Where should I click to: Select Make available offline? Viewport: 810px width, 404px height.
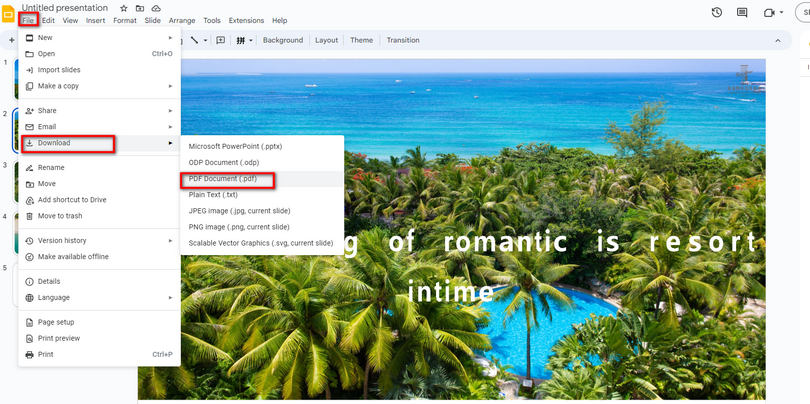pos(99,256)
